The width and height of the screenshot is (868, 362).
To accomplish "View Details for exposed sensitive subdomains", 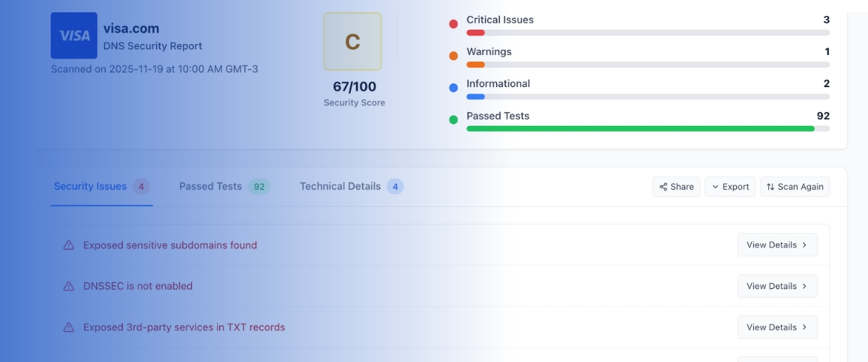I will point(778,245).
